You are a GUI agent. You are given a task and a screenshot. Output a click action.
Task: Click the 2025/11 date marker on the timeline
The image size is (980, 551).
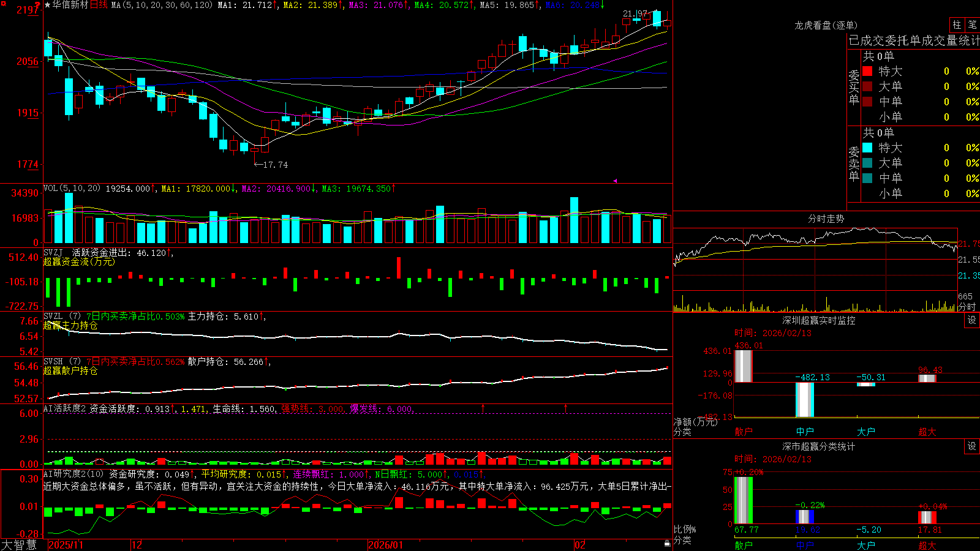coord(66,545)
